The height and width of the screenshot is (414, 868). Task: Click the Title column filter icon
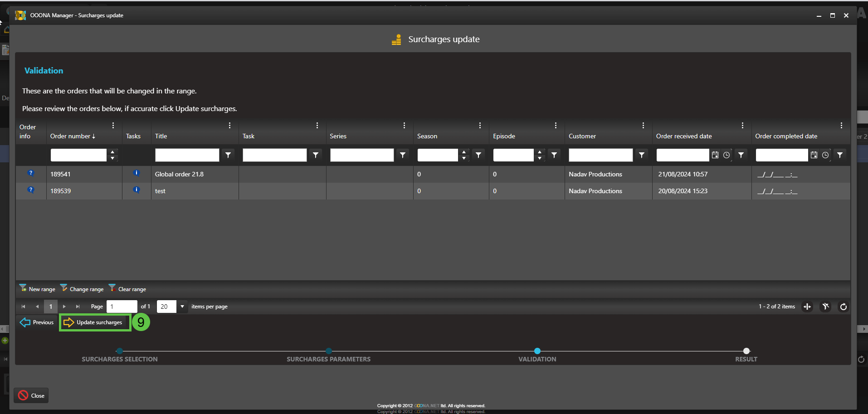228,155
